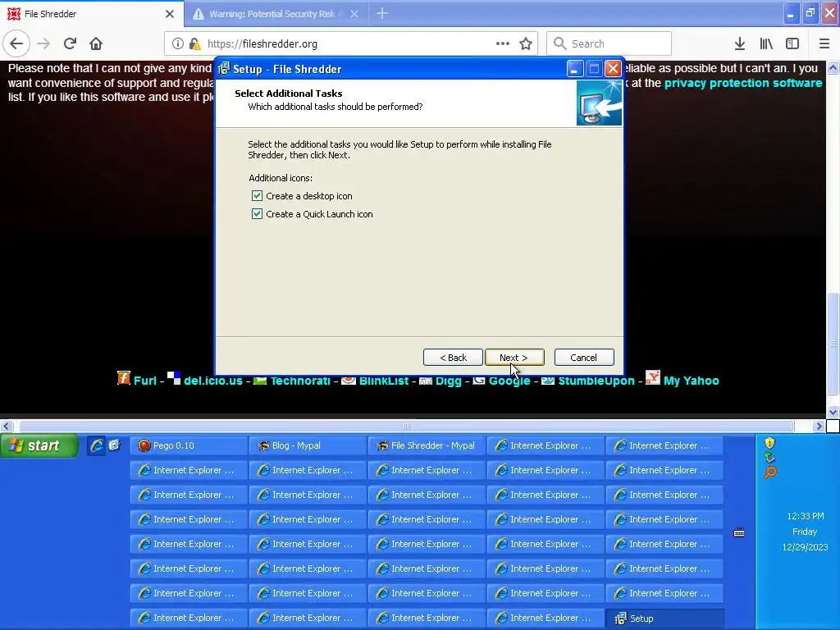Click the security shield tray icon
Viewport: 840px width, 630px height.
pos(769,443)
